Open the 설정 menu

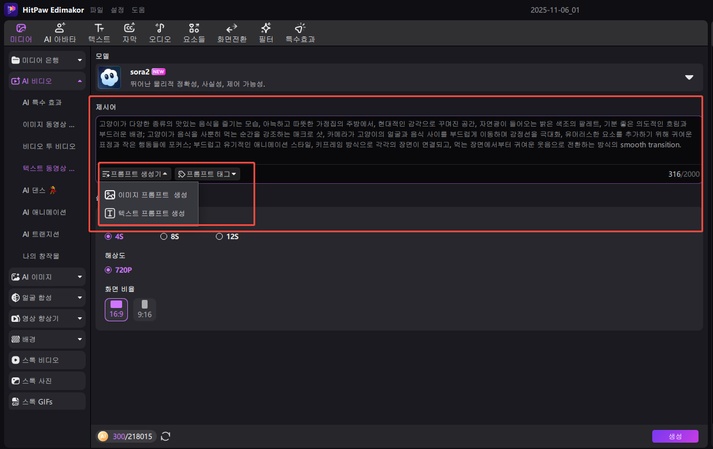pos(117,10)
